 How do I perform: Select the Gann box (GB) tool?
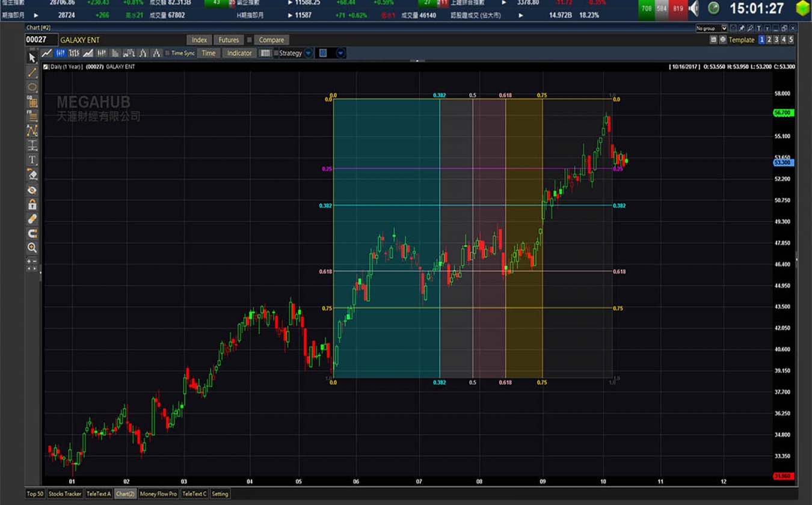32,102
